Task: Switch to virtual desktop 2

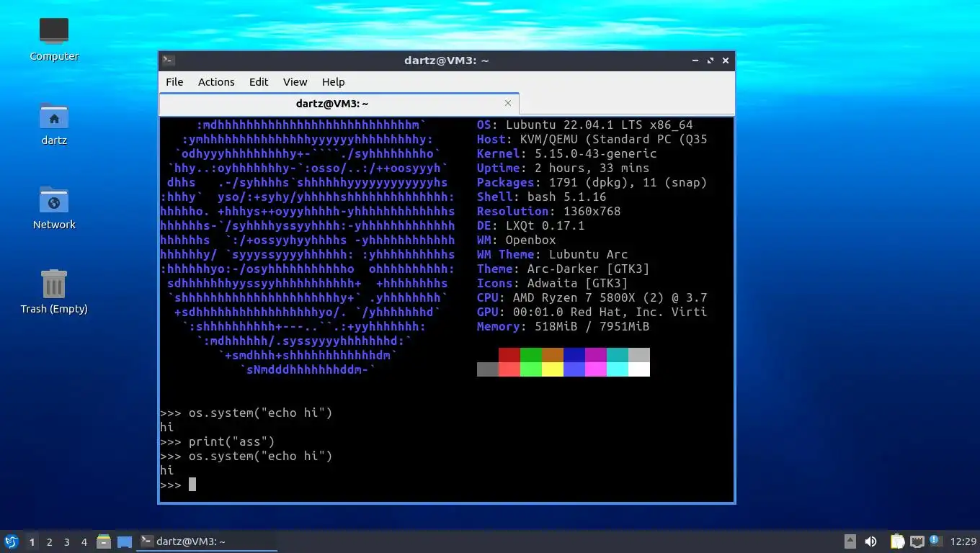Action: coord(49,541)
